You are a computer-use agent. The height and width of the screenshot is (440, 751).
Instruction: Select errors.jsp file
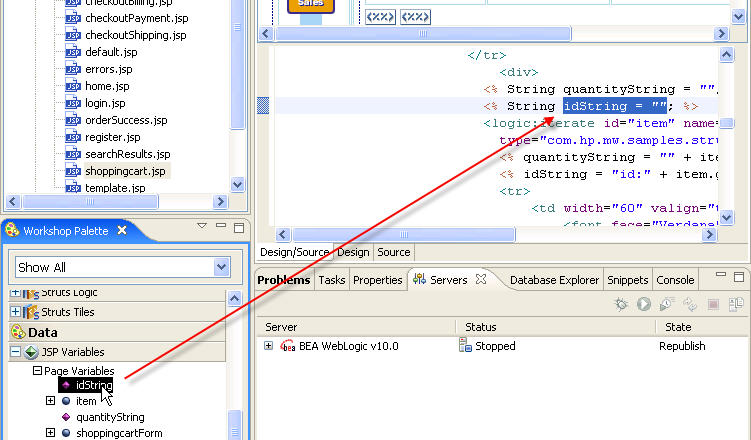109,69
